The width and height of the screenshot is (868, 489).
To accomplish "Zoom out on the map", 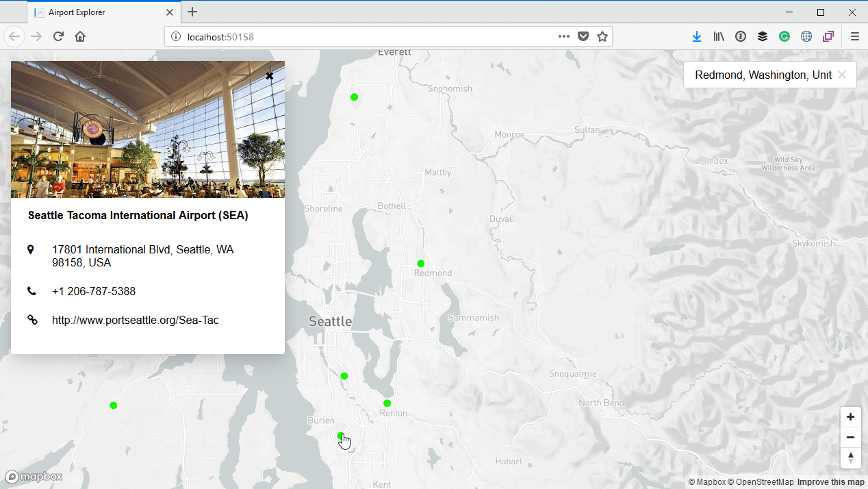I will coord(850,438).
